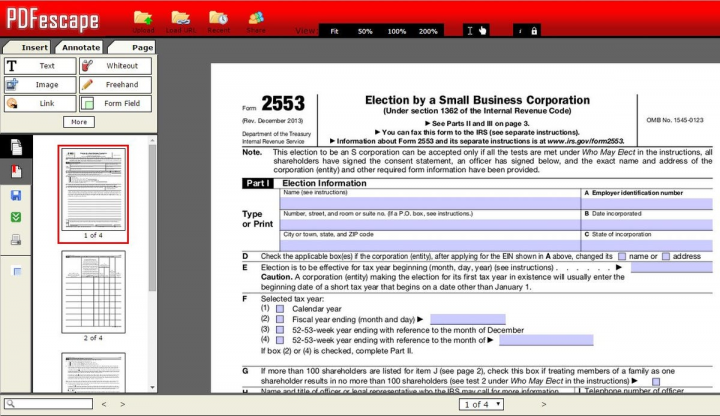The width and height of the screenshot is (720, 416).
Task: Select the third page thumbnail
Action: (93, 372)
